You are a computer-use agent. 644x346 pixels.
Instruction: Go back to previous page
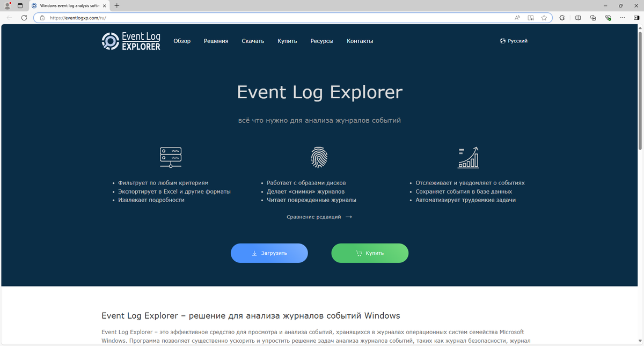click(x=9, y=18)
